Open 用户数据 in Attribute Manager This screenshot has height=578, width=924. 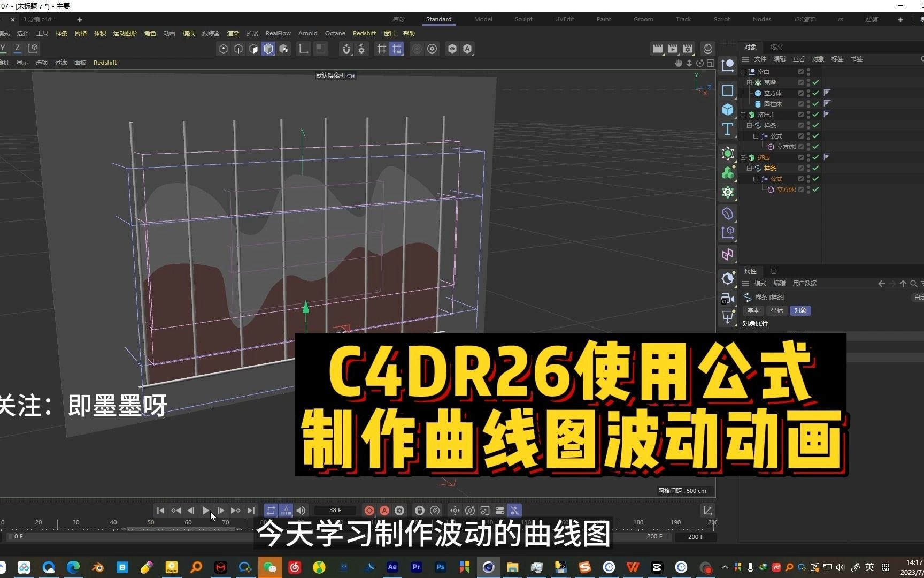tap(804, 283)
